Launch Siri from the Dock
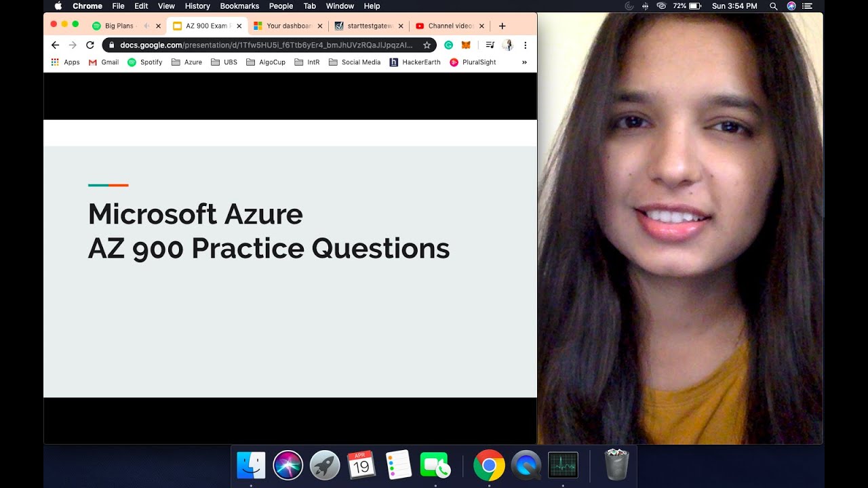Viewport: 868px width, 488px height. click(288, 466)
